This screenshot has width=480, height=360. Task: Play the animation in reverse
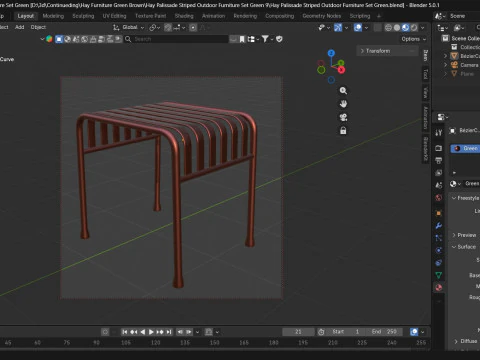[143, 332]
